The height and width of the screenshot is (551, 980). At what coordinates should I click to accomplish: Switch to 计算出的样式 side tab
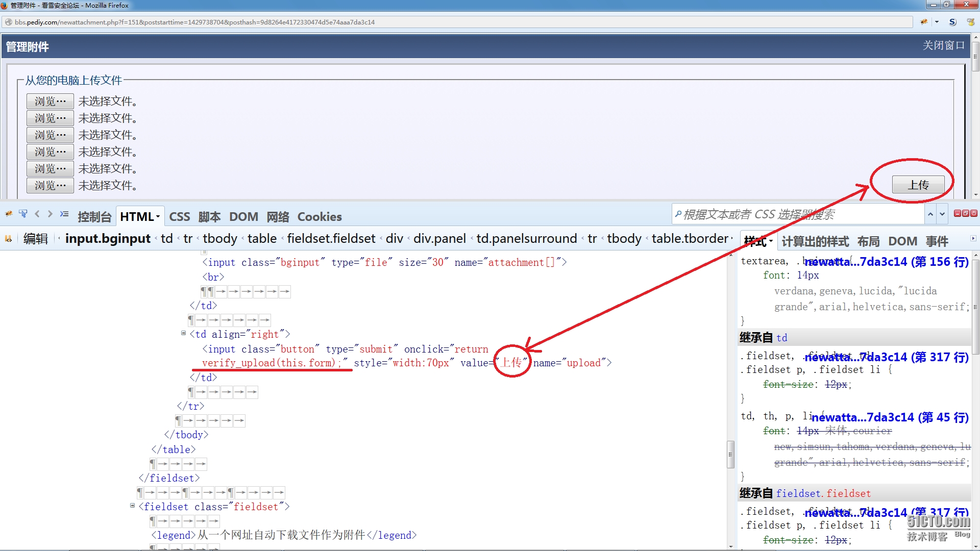[815, 241]
